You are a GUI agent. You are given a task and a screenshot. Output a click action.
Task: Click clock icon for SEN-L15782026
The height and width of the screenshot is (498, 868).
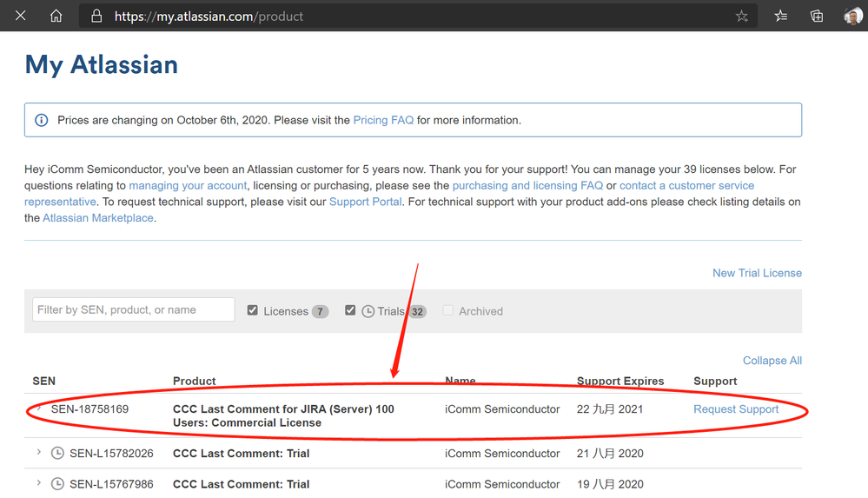(x=57, y=453)
